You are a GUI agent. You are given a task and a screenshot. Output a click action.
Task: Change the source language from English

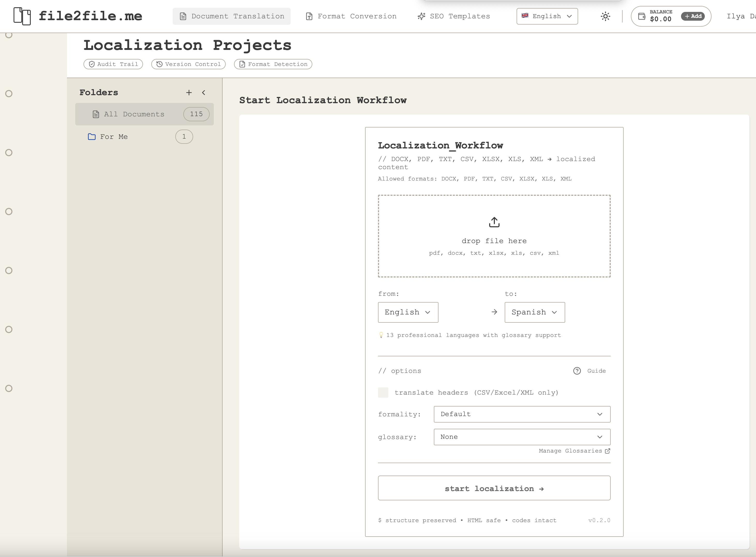coord(408,312)
